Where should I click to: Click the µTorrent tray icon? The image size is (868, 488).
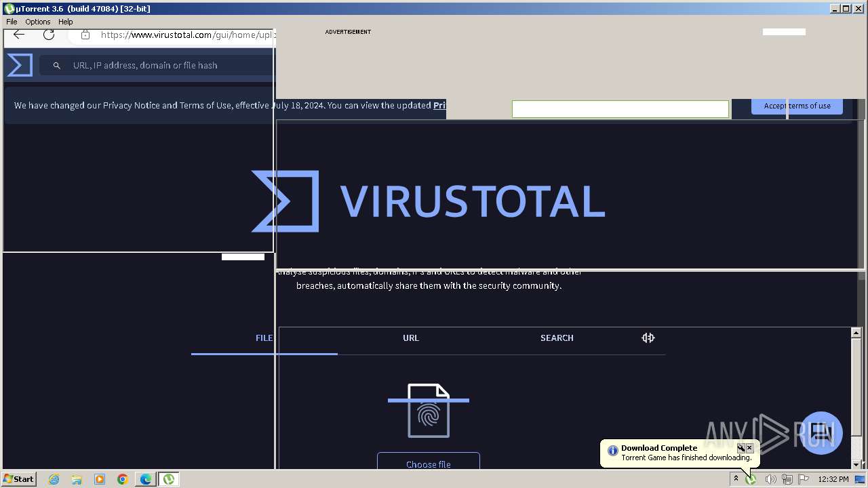point(751,479)
